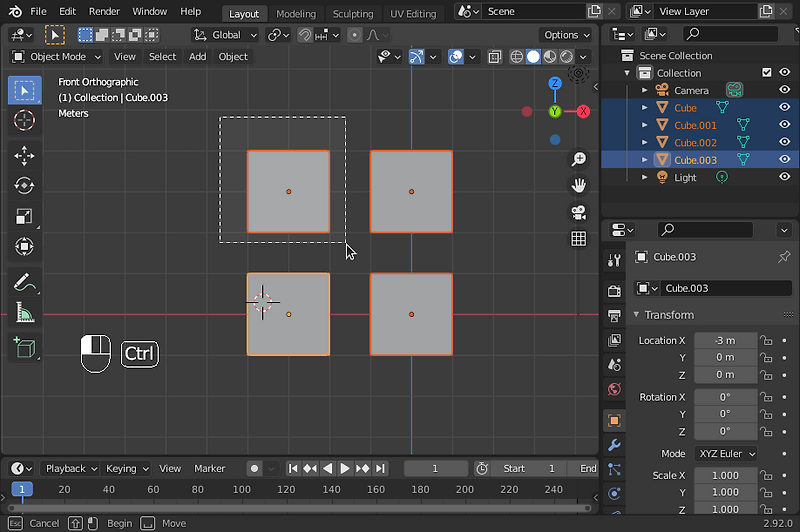The height and width of the screenshot is (532, 800).
Task: Select the Measure tool
Action: coord(24,313)
